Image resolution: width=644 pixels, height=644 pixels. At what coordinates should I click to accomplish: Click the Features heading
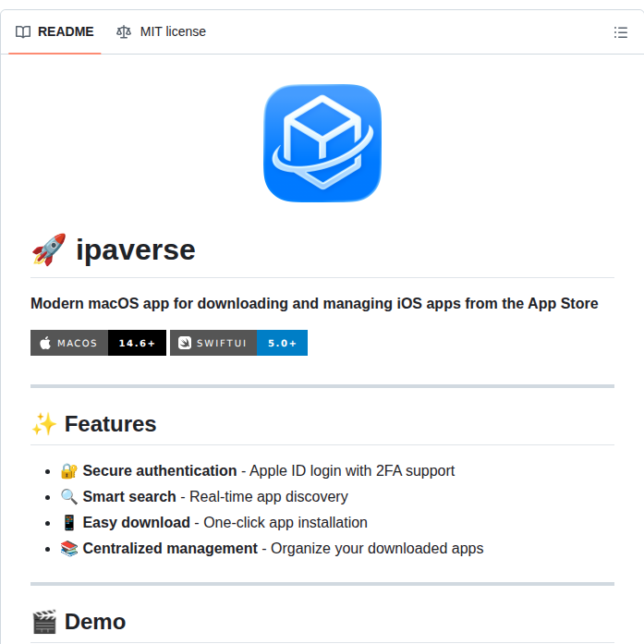(x=110, y=424)
